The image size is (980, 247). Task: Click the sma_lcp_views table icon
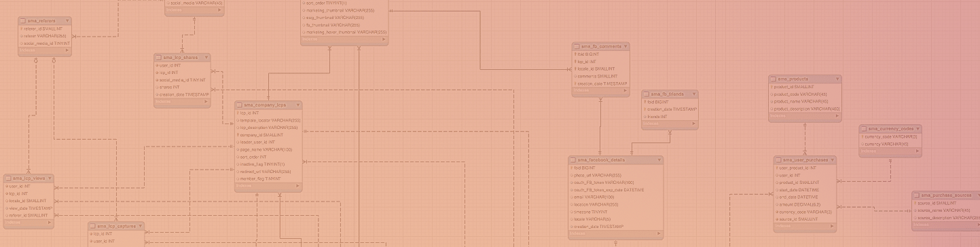pyautogui.click(x=9, y=178)
